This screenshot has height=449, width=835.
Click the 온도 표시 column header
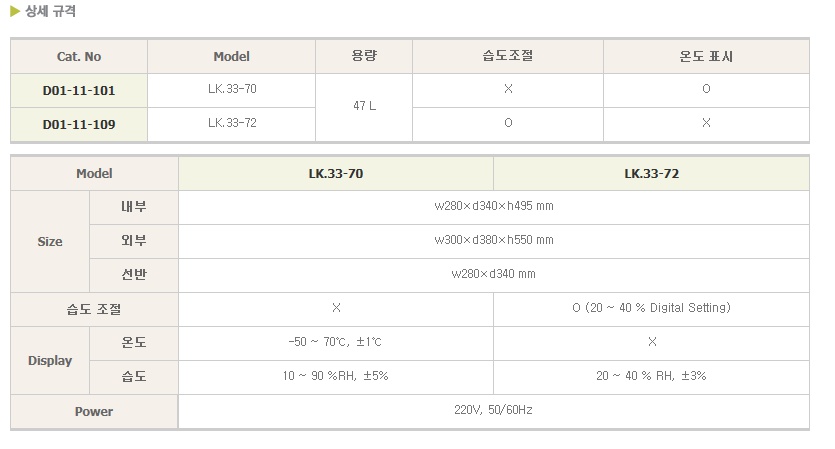706,56
